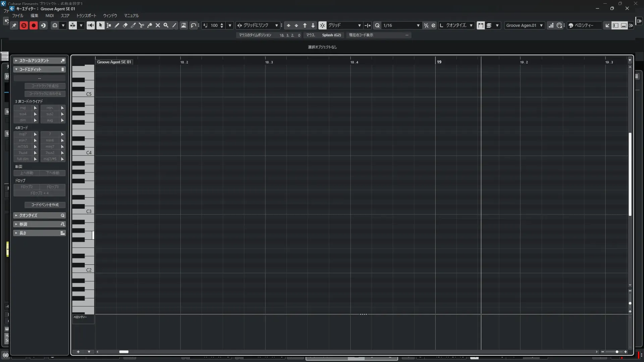Select the Object Selection arrow tool
The width and height of the screenshot is (644, 362).
coord(100,25)
